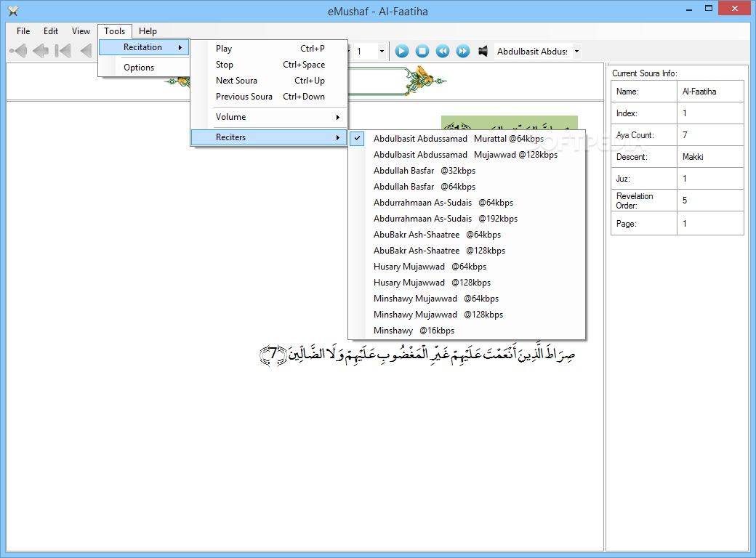Open the Edit menu
This screenshot has width=756, height=558.
coord(51,31)
